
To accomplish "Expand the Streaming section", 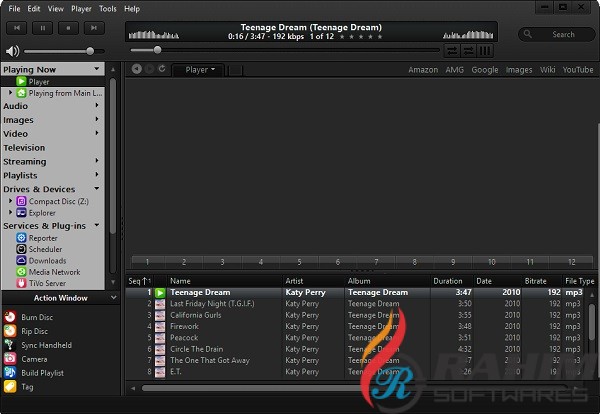I will pos(97,161).
